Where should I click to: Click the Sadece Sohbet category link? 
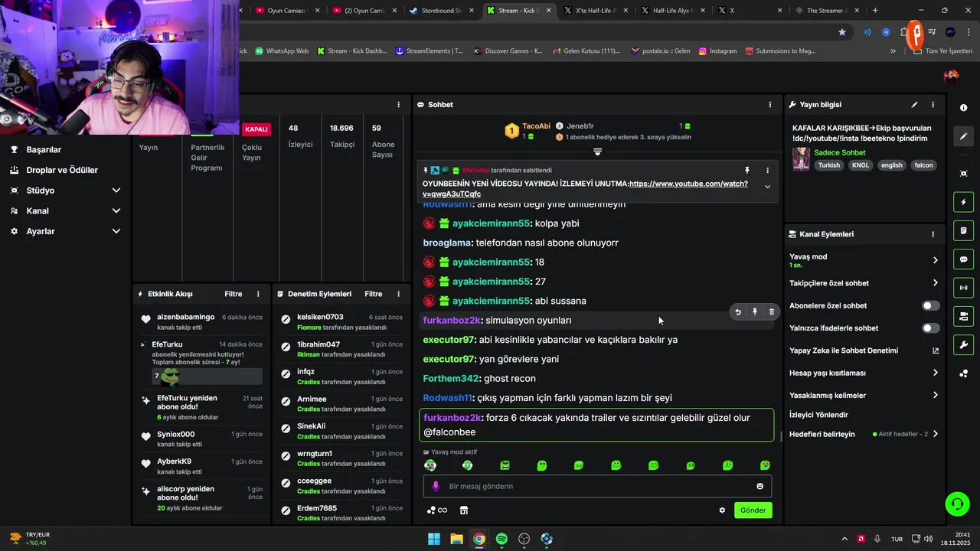coord(839,153)
